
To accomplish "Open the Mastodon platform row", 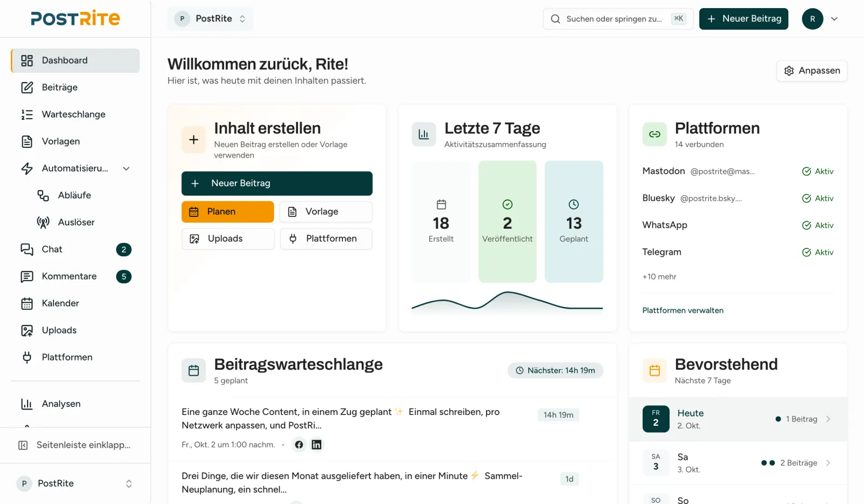I will [738, 171].
